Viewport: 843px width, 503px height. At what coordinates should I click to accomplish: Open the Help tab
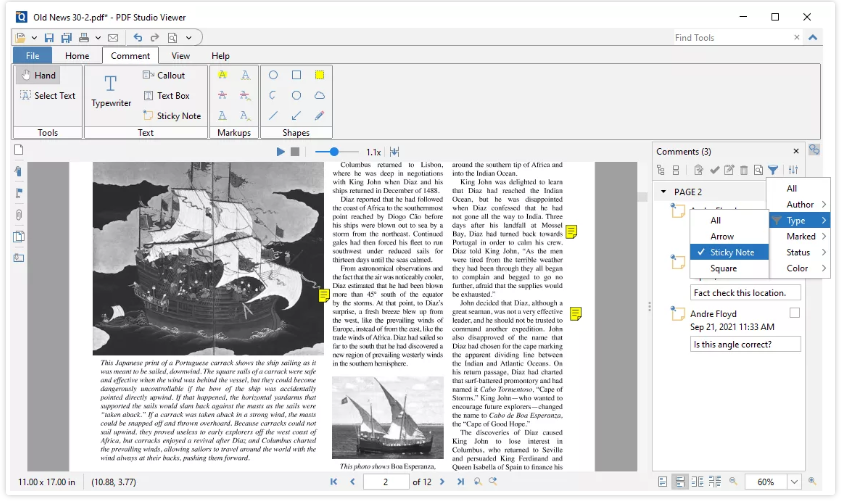pos(220,56)
